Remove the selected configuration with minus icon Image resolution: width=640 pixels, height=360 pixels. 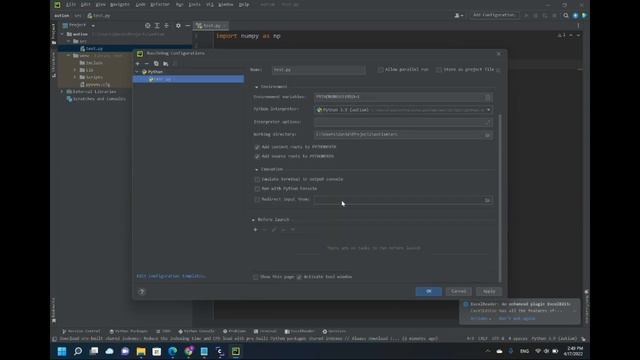147,64
